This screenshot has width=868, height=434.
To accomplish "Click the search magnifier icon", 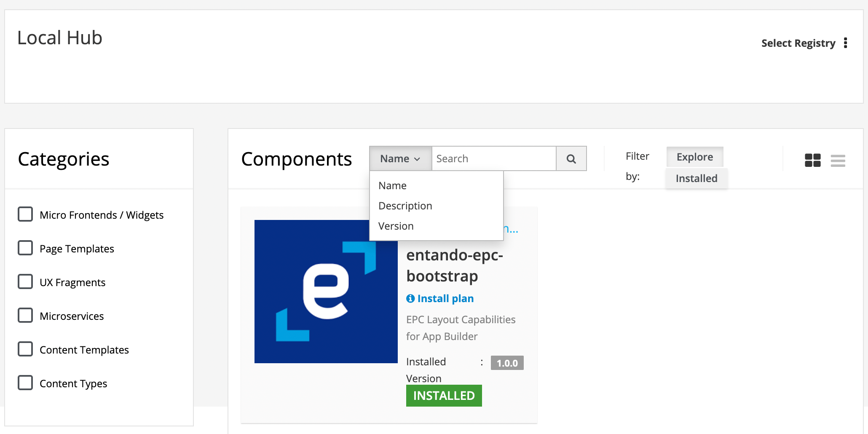I will coord(571,159).
